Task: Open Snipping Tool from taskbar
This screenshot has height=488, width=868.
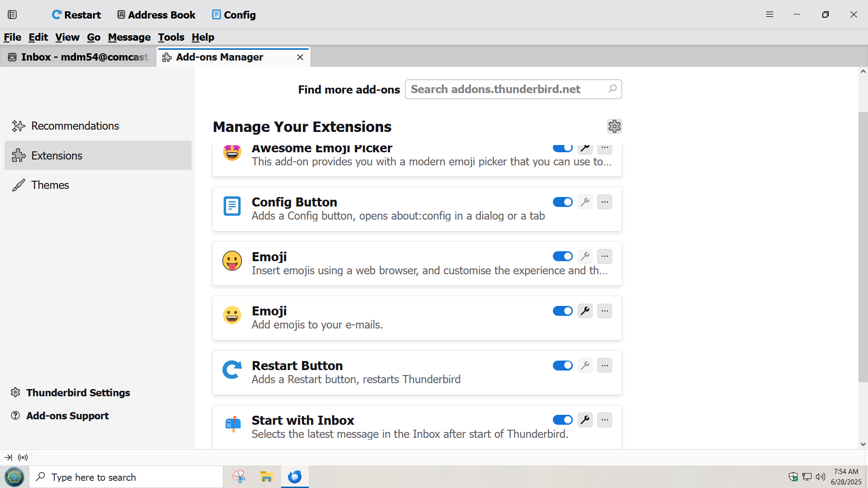Action: [239, 477]
